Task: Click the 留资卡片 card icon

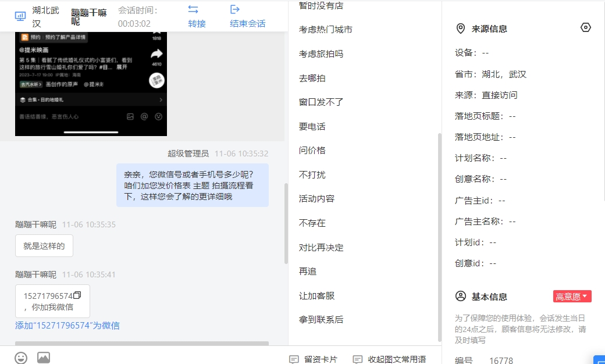Action: [294, 359]
